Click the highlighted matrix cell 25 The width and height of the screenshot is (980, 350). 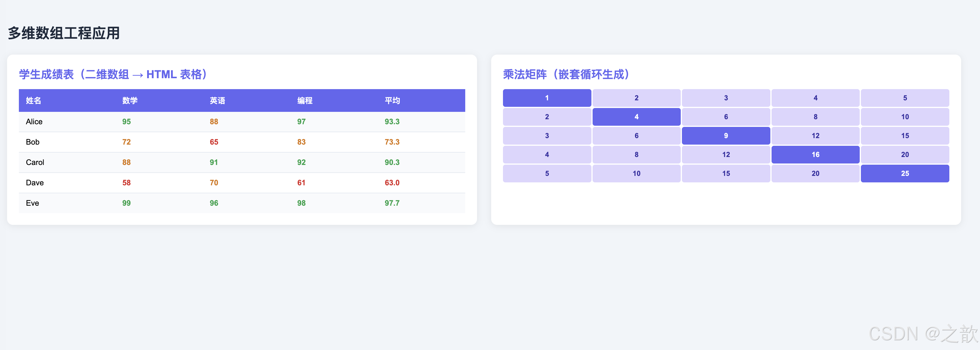click(x=905, y=174)
